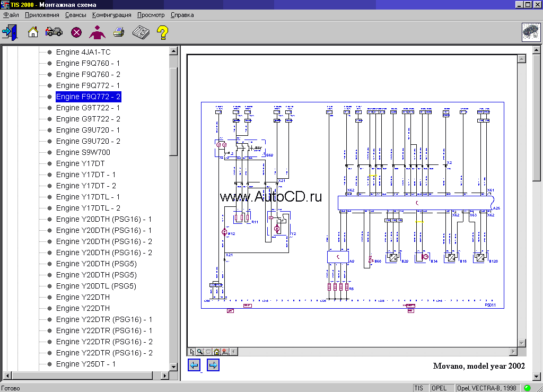
Task: Open the Приложения menu
Action: coord(42,15)
